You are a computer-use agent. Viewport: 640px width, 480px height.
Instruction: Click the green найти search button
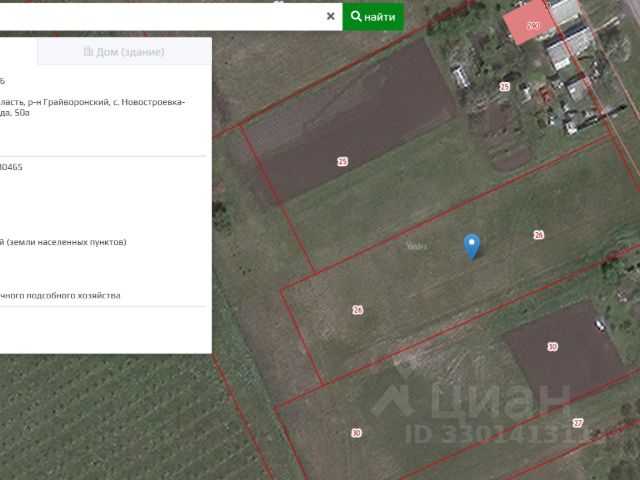tap(373, 16)
